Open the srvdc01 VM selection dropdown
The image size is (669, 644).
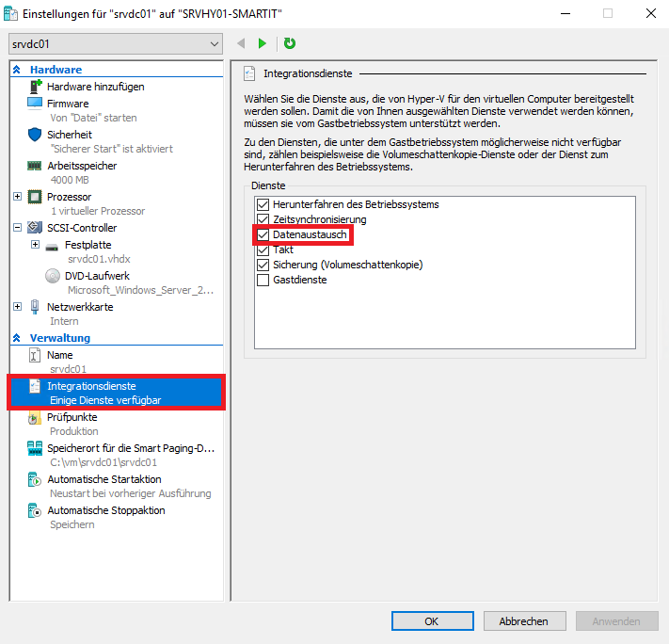click(x=114, y=44)
